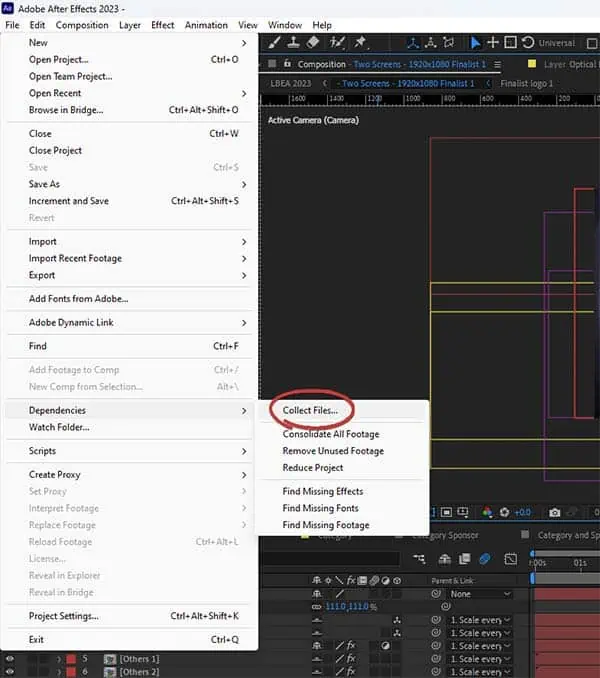600x678 pixels.
Task: Click the Position move plus icon
Action: [493, 42]
